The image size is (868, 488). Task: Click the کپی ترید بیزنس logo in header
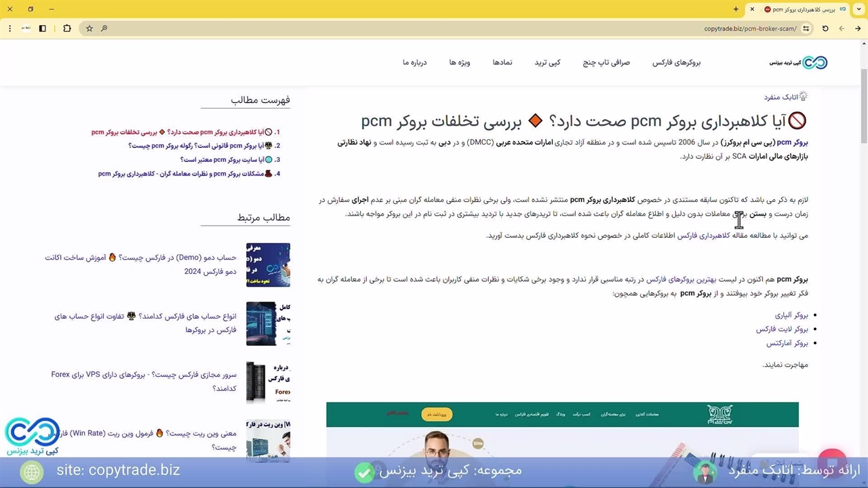799,62
